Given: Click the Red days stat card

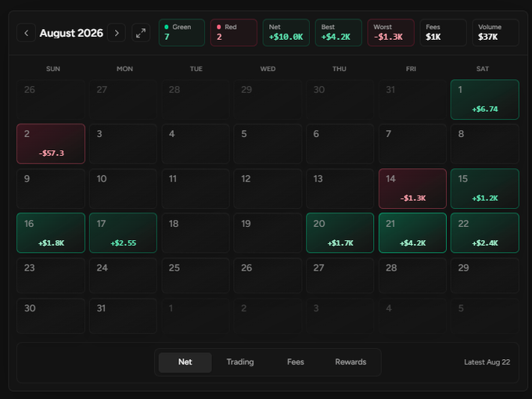Looking at the screenshot, I should click(234, 33).
